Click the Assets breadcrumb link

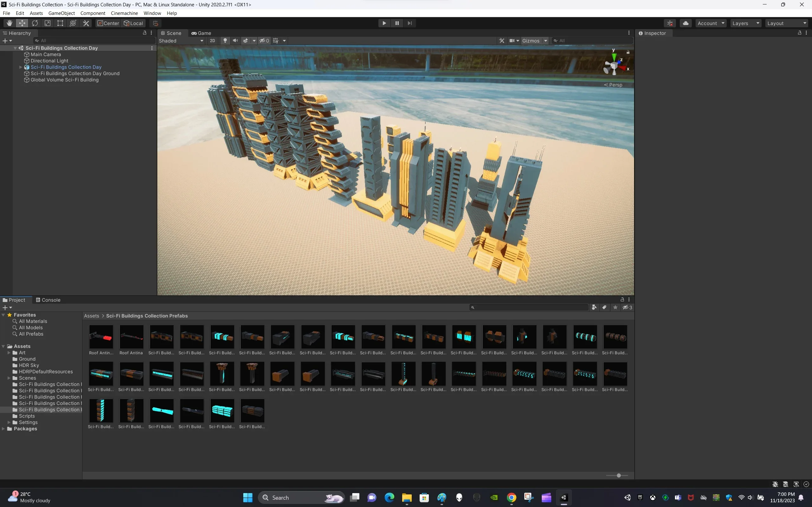pos(91,316)
